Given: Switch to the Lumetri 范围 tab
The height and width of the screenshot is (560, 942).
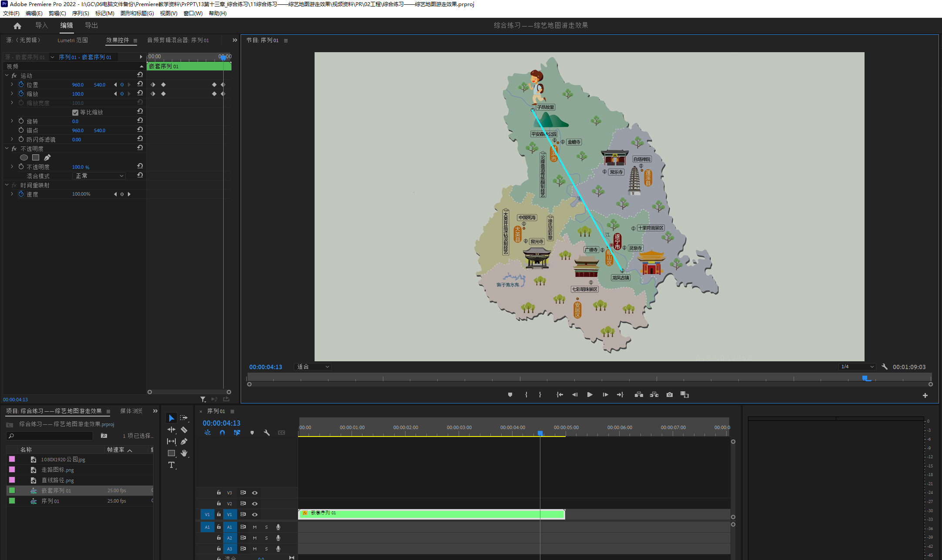Looking at the screenshot, I should tap(73, 40).
